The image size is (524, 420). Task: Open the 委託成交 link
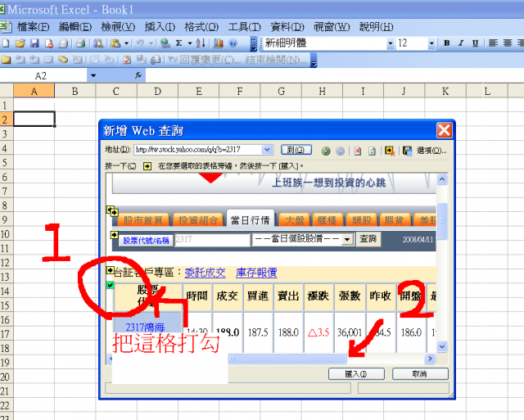205,273
